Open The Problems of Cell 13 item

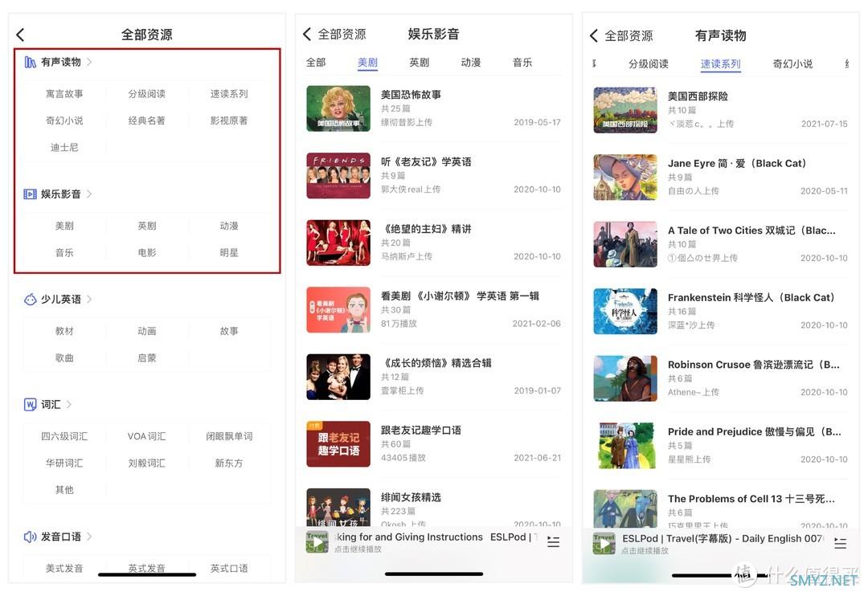(x=721, y=508)
